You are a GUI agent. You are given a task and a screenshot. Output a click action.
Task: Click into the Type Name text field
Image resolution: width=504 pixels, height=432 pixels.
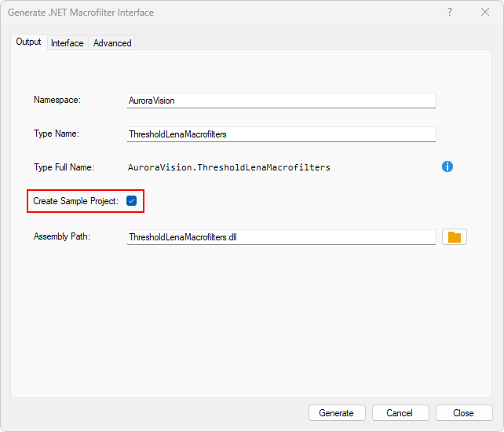280,134
